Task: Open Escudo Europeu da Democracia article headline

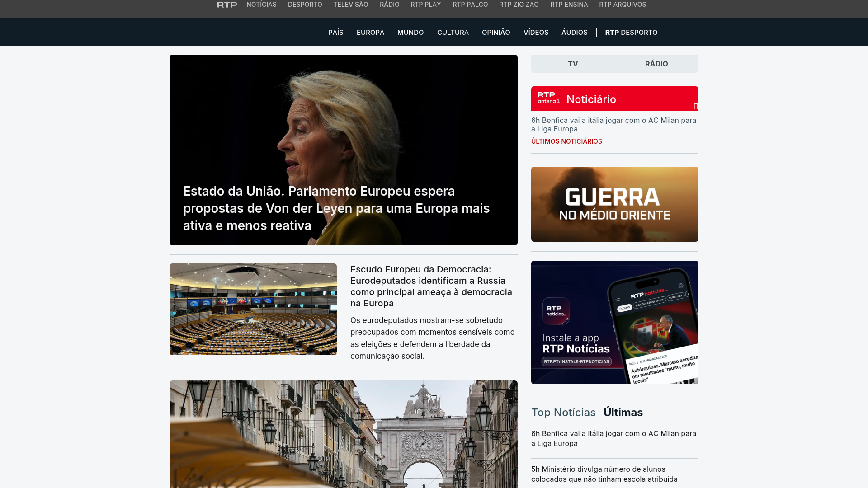Action: tap(431, 286)
